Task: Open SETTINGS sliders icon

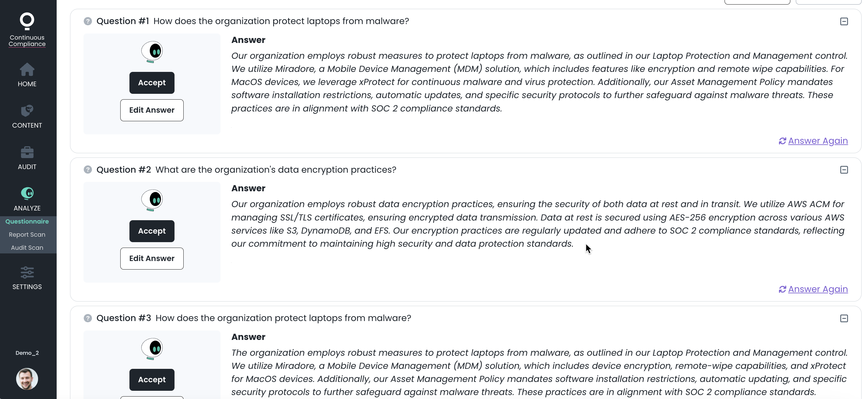Action: coord(27,272)
